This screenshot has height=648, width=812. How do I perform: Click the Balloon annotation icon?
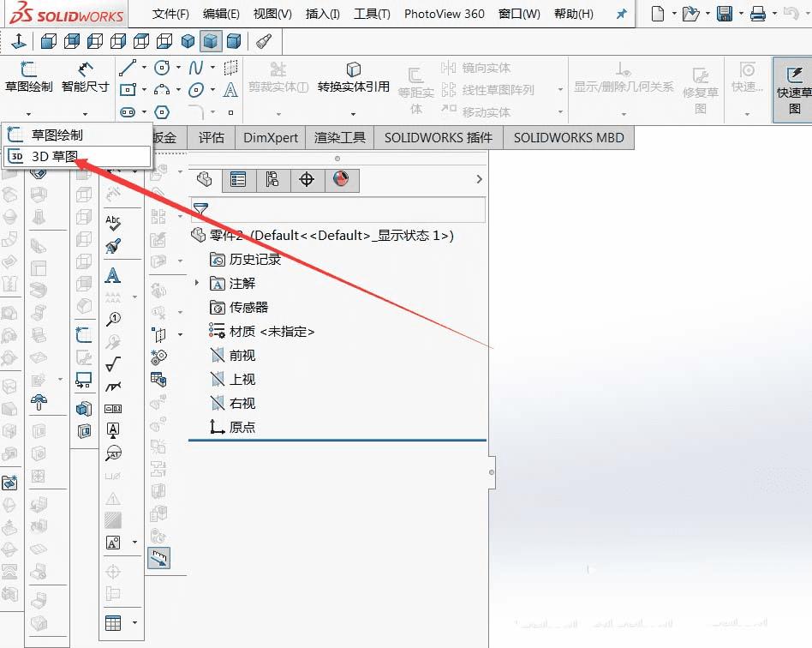tap(113, 320)
